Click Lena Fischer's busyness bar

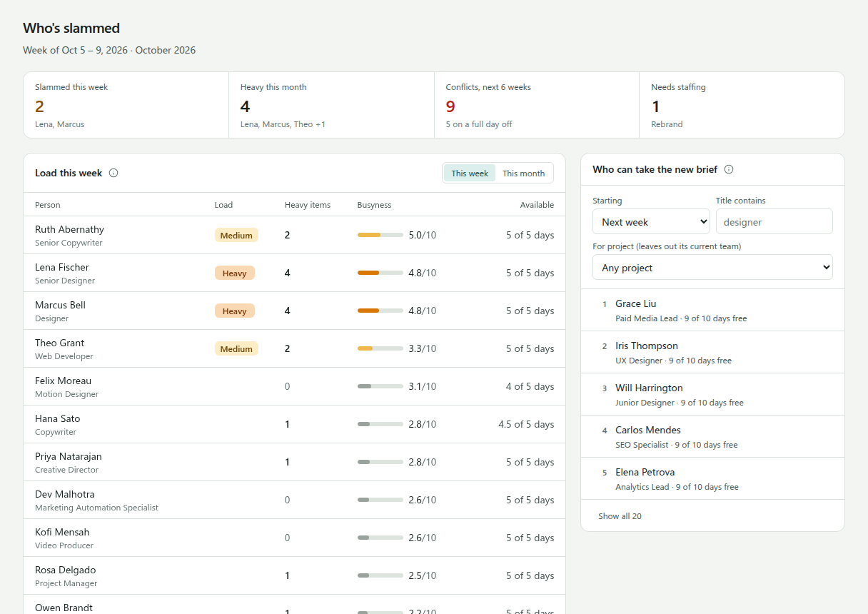(x=380, y=273)
